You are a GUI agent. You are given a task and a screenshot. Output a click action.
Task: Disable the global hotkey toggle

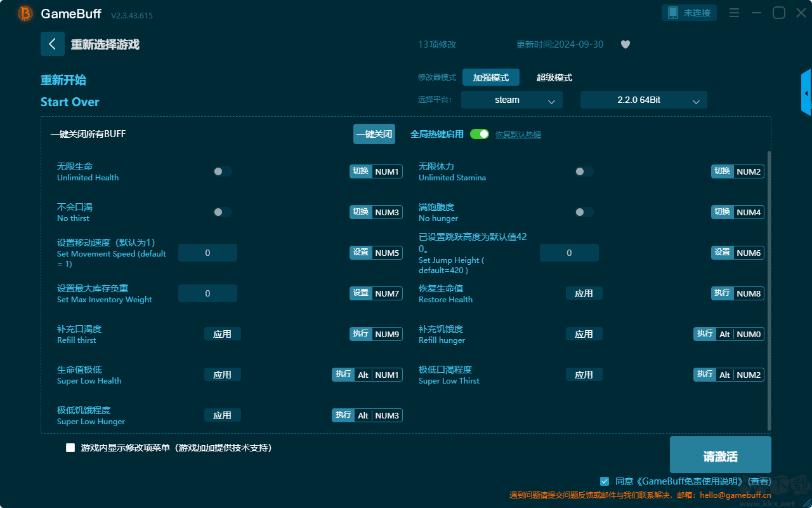click(x=480, y=134)
